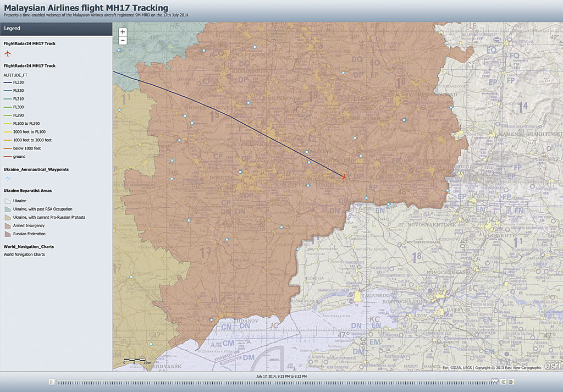Click 'below 1000 feet' legend entry
This screenshot has width=563, height=392.
(22, 148)
